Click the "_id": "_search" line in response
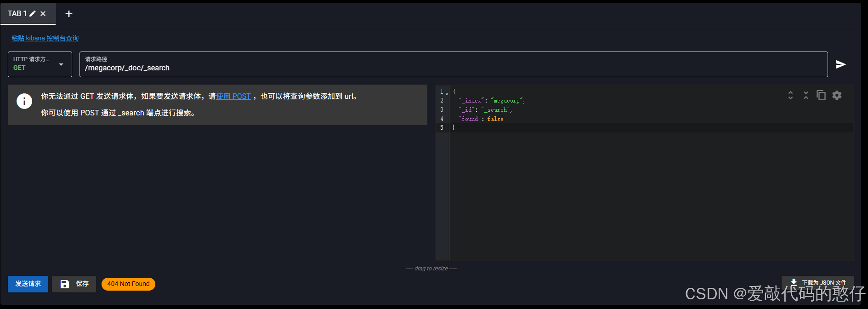Viewport: 868px width, 309px height. tap(485, 110)
